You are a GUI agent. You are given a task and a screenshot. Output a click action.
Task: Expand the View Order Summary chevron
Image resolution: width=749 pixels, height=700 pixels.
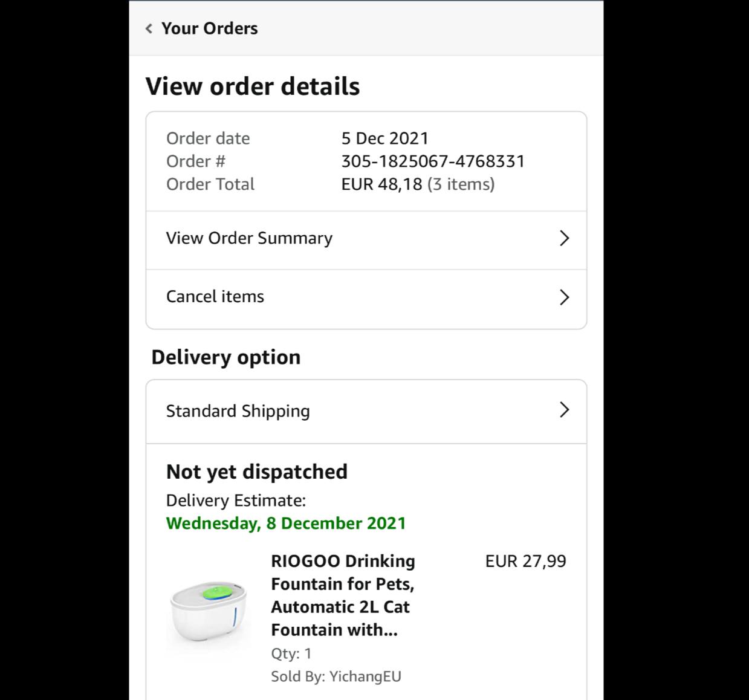coord(564,238)
